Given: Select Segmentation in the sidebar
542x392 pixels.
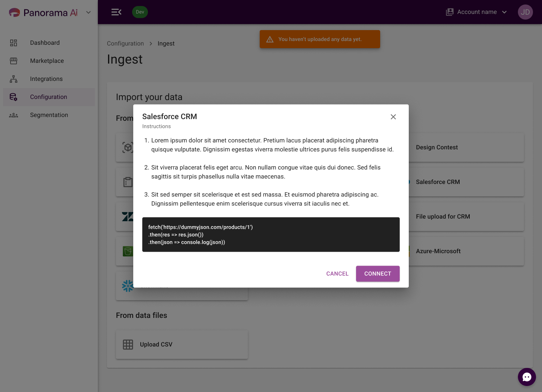Looking at the screenshot, I should click(49, 115).
